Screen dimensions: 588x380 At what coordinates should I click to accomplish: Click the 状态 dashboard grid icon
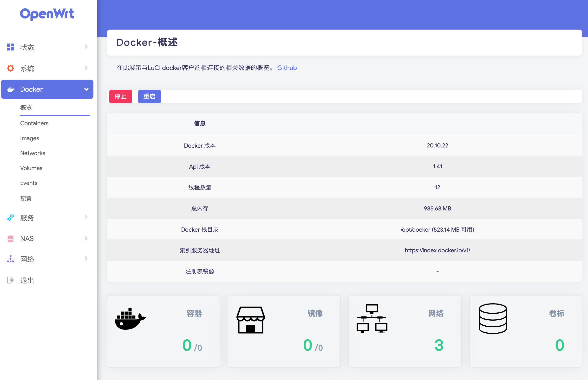coord(10,47)
